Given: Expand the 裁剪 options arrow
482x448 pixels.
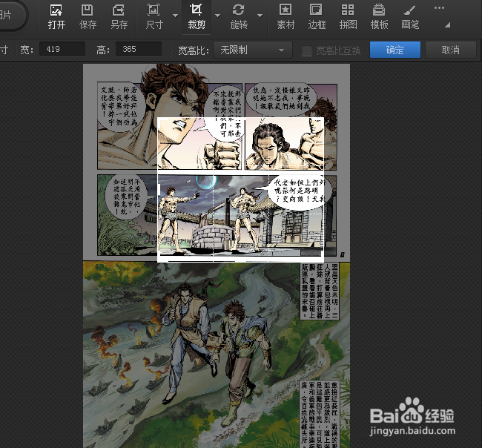Looking at the screenshot, I should coord(217,16).
